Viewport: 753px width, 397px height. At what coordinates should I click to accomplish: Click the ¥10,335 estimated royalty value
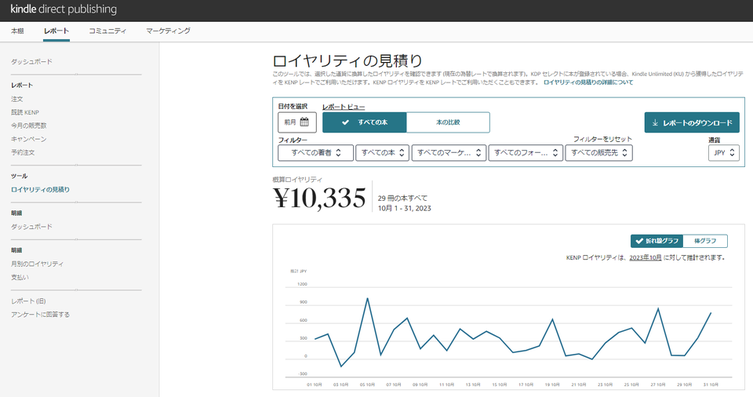[319, 198]
